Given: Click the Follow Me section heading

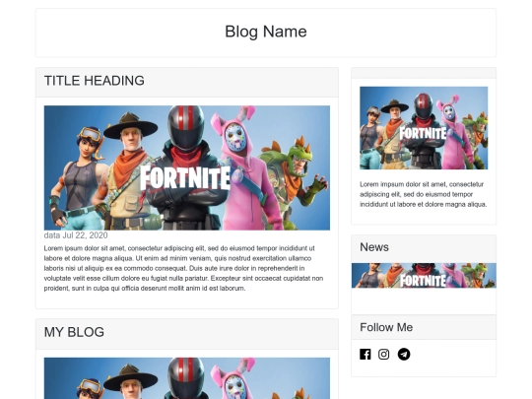Looking at the screenshot, I should 386,327.
